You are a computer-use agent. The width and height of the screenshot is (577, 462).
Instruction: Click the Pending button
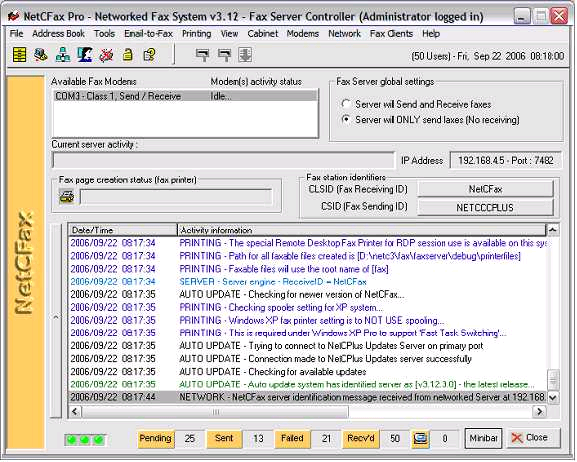click(156, 439)
